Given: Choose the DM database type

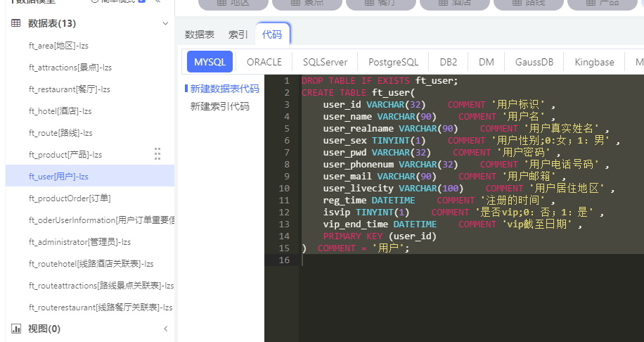Looking at the screenshot, I should pyautogui.click(x=487, y=62).
